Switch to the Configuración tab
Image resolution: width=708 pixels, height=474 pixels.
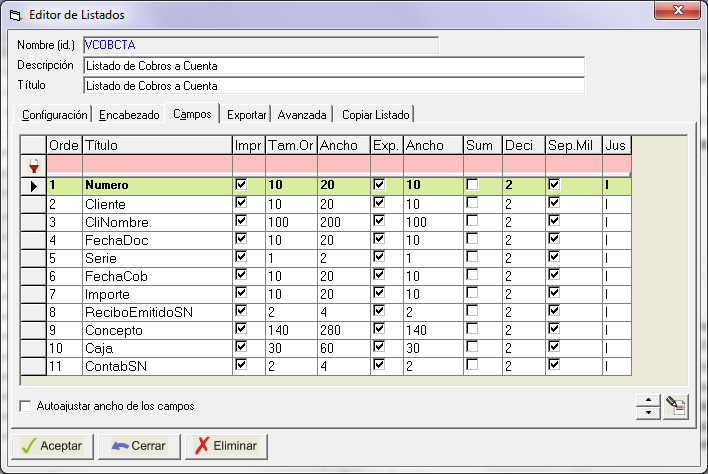coord(54,115)
